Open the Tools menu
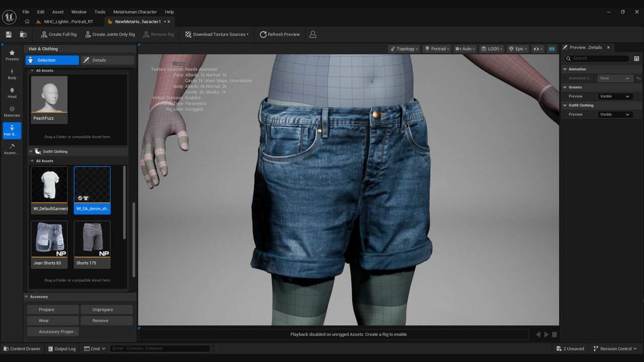The height and width of the screenshot is (362, 644). [100, 12]
